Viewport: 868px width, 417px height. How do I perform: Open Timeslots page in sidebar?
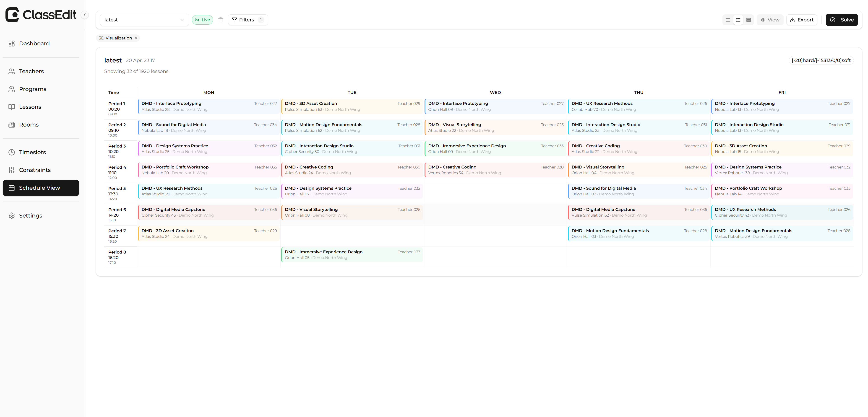(x=32, y=152)
